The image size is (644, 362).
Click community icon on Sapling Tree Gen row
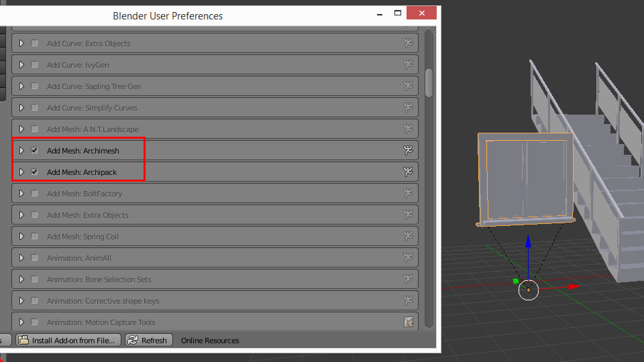[x=408, y=86]
